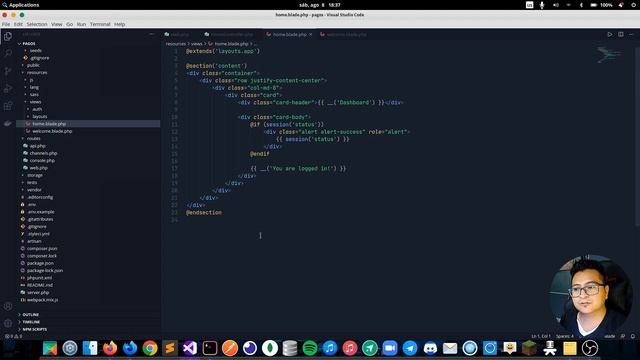The image size is (640, 360).
Task: Open the Help menu
Action: click(120, 24)
